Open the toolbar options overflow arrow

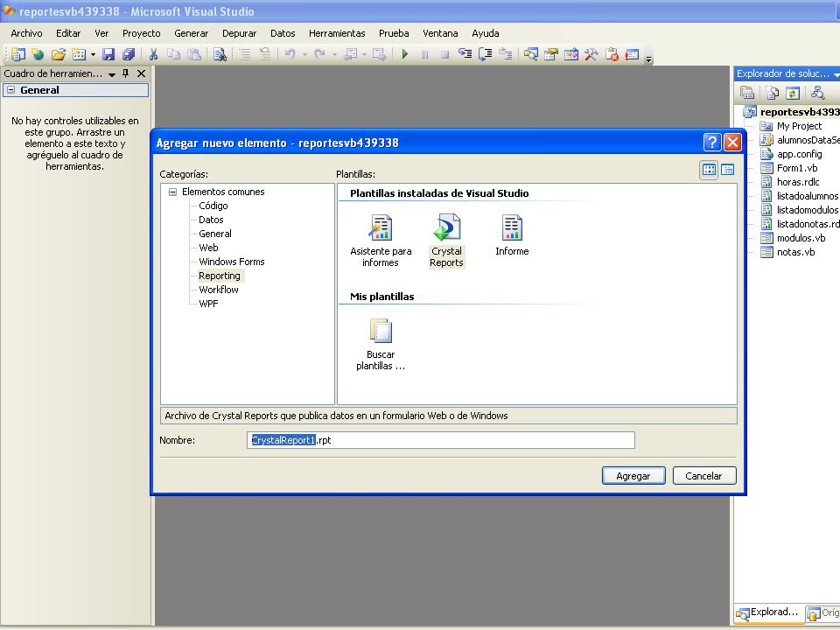point(648,59)
